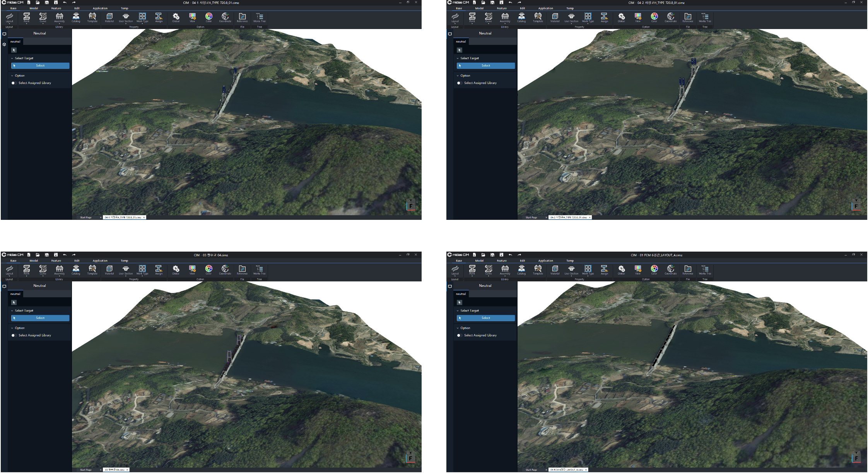868x473 pixels.
Task: Open Layout tool in 04-1 A_TYPE window
Action: 9,17
